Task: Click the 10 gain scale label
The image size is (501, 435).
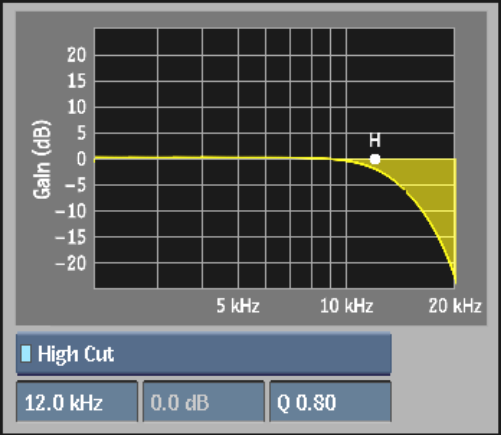Action: (x=77, y=107)
